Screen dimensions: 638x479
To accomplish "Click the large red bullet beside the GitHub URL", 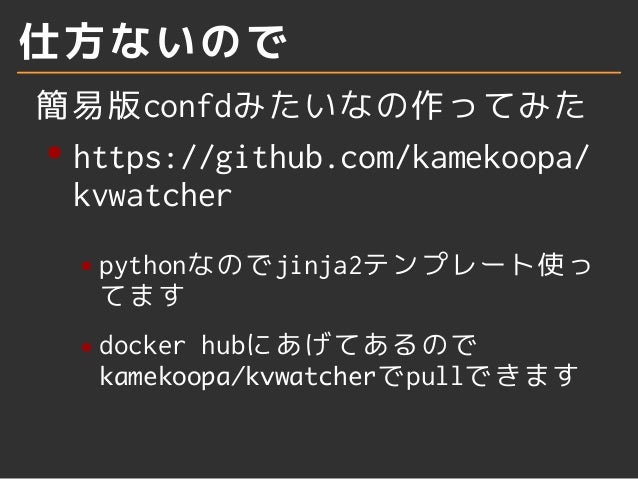I will [x=55, y=153].
